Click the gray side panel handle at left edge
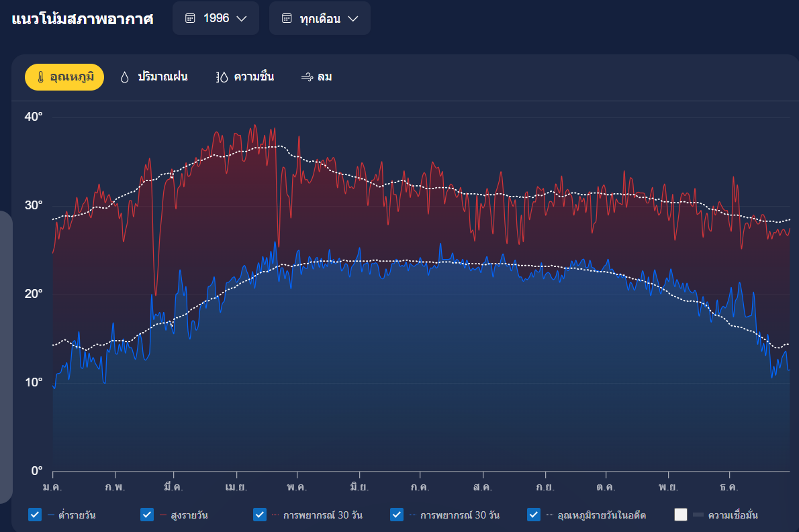Screen dimensions: 799x532 click(5, 357)
